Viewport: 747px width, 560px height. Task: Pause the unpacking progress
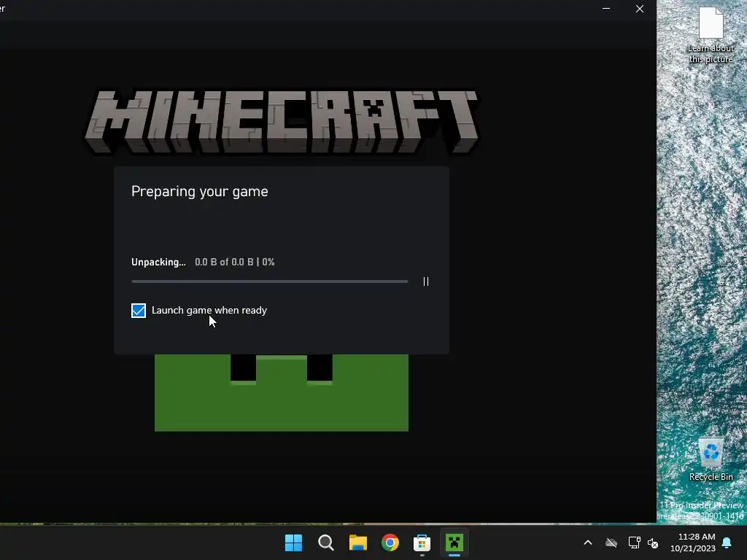pos(426,281)
